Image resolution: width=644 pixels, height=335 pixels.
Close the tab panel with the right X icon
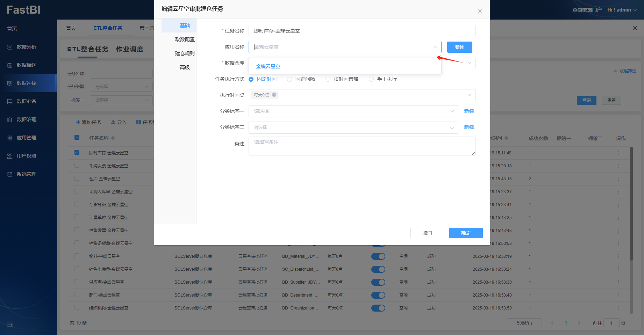click(635, 28)
